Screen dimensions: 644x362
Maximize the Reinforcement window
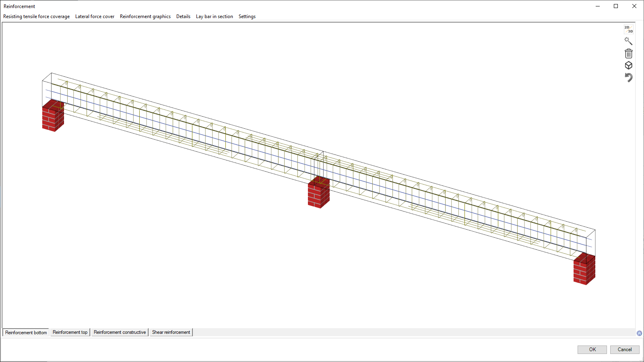[616, 6]
